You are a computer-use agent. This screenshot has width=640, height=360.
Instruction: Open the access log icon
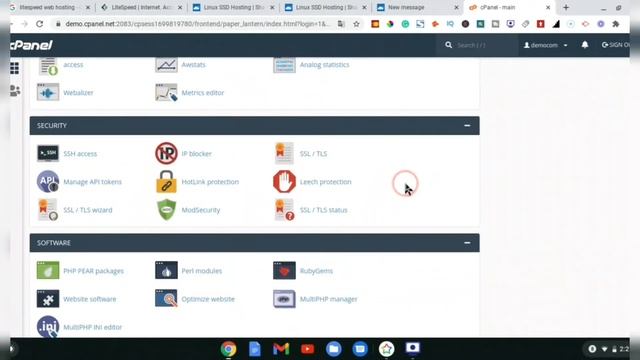click(48, 66)
